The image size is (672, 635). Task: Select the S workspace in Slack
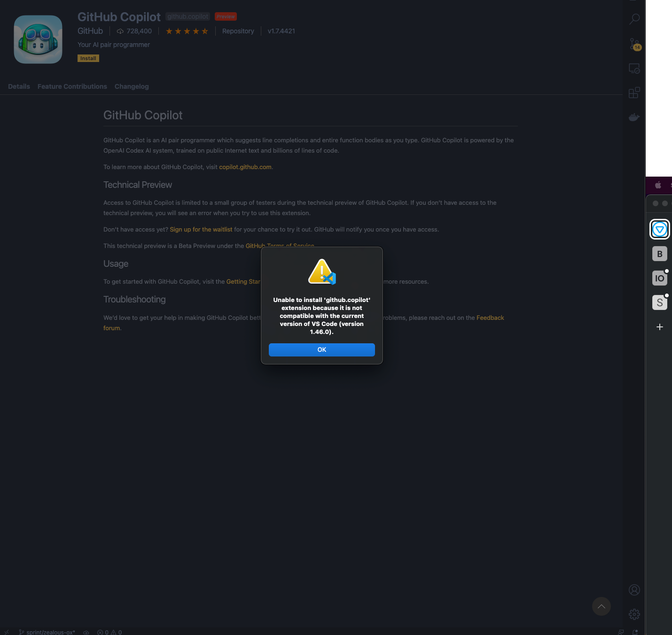coord(660,302)
